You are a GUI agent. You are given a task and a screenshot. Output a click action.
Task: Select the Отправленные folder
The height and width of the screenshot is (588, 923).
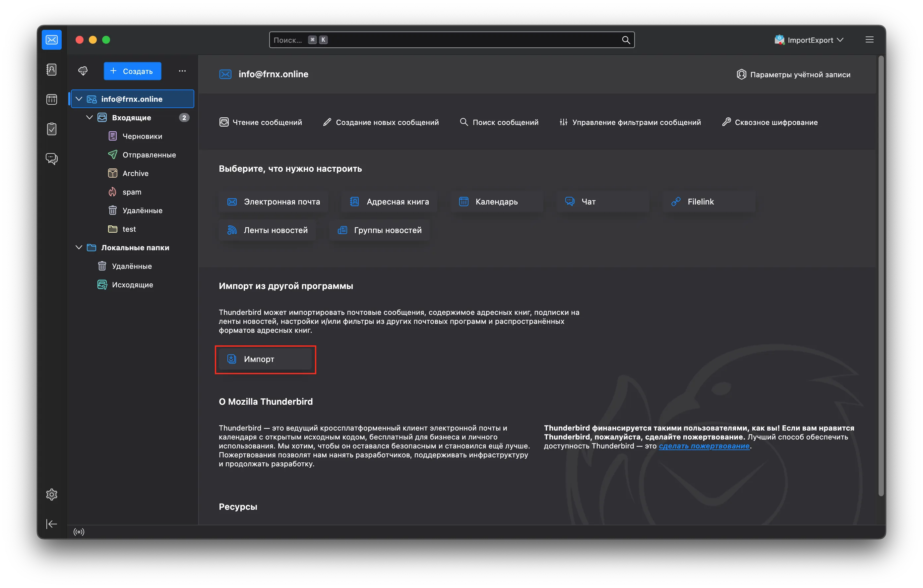(x=149, y=155)
